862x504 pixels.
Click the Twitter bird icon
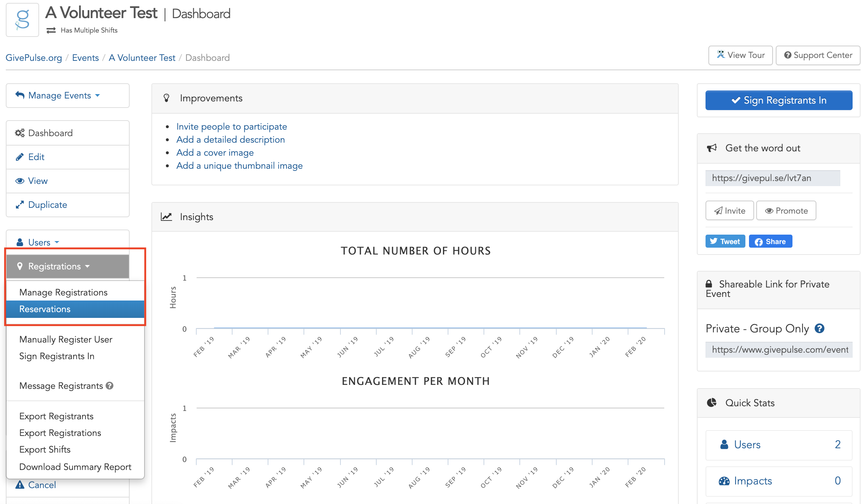click(714, 241)
